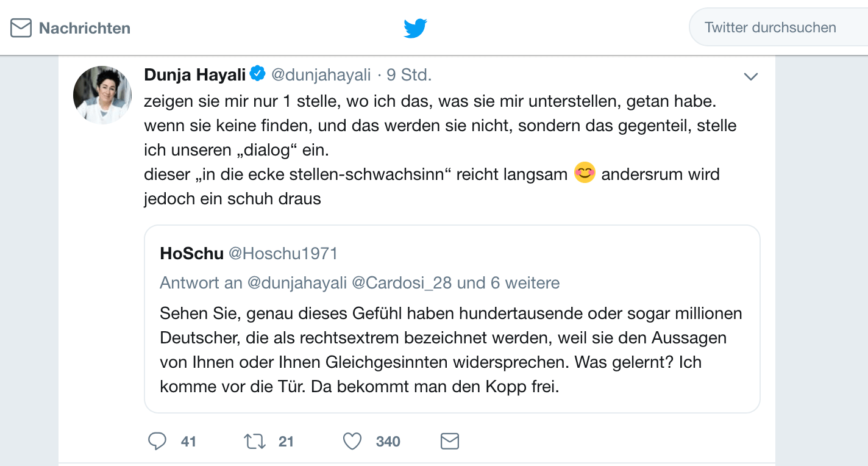
Task: Click the smiling emoji in the tweet text
Action: [x=583, y=174]
